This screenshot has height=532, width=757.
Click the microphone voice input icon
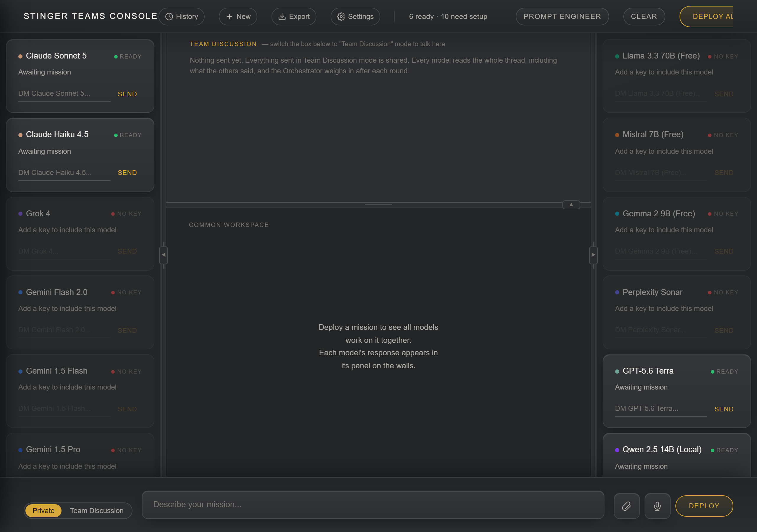(x=657, y=506)
